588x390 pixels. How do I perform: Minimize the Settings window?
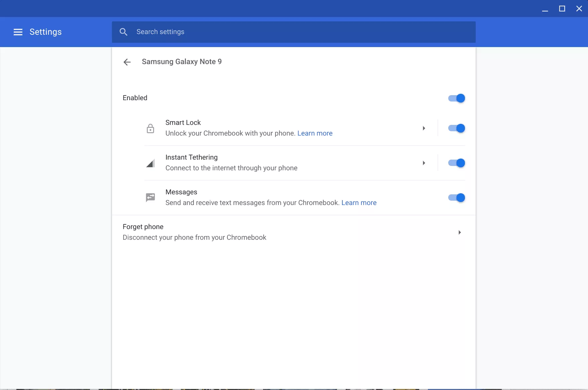[x=545, y=9]
